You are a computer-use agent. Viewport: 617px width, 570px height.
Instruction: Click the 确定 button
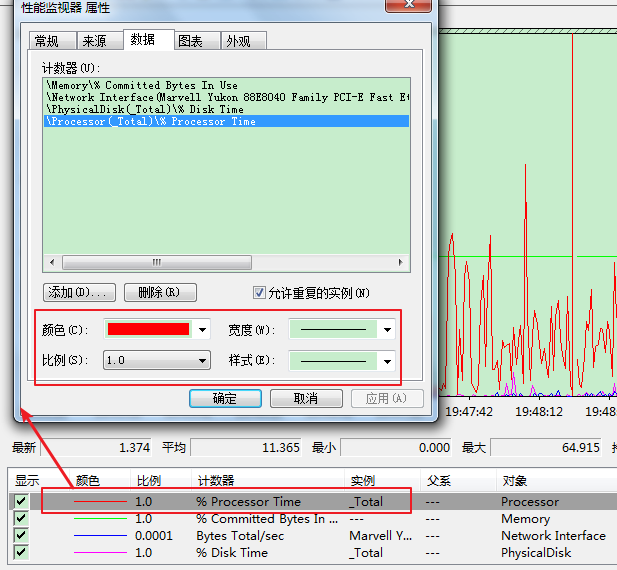225,398
